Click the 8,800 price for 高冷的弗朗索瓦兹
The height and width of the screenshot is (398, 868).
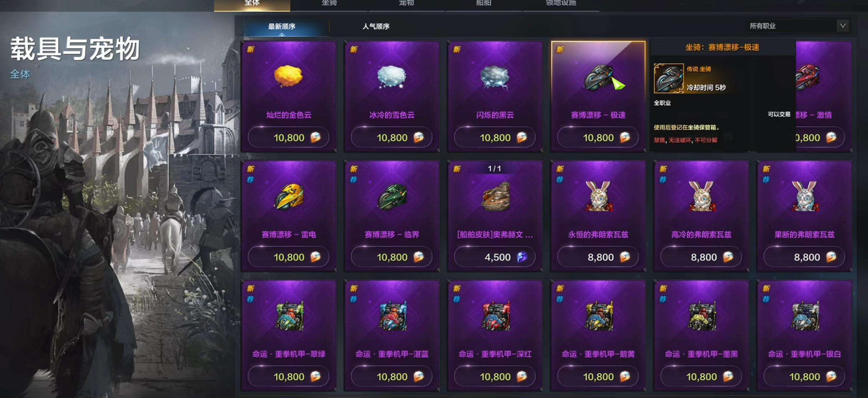click(701, 257)
